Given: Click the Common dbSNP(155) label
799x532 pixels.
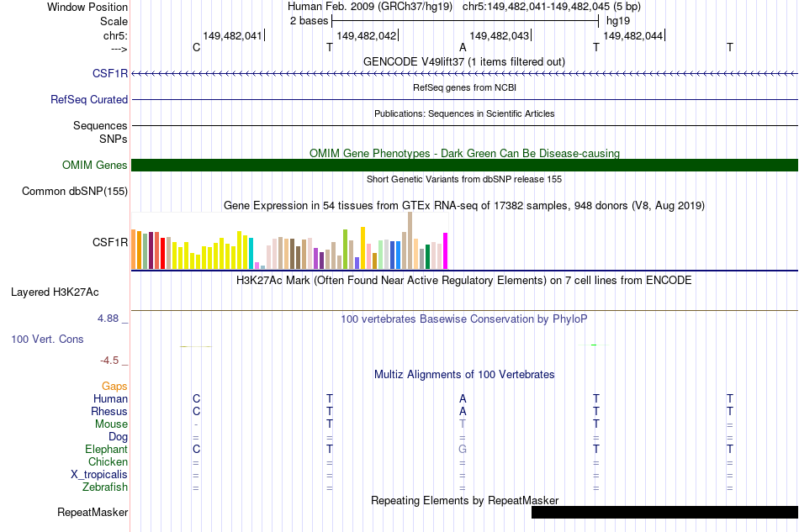Looking at the screenshot, I should 74,192.
